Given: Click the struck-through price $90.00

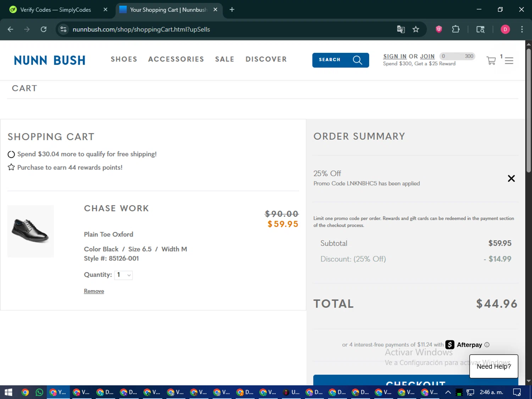Looking at the screenshot, I should click(x=282, y=214).
